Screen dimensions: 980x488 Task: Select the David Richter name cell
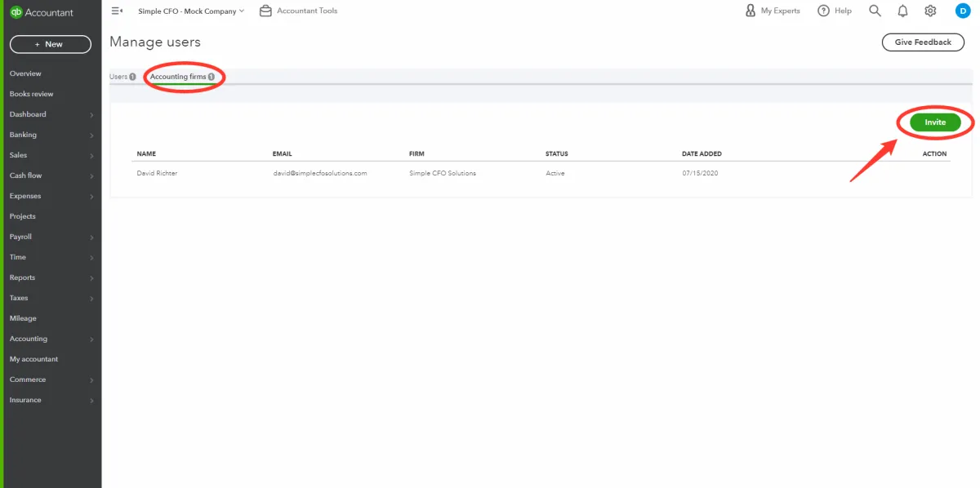click(x=157, y=173)
